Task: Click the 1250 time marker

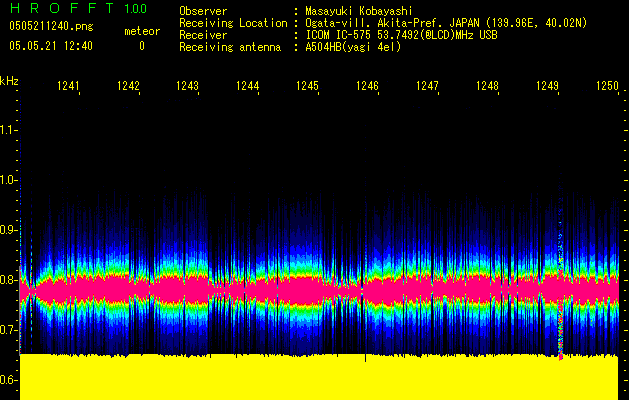Action: 607,87
